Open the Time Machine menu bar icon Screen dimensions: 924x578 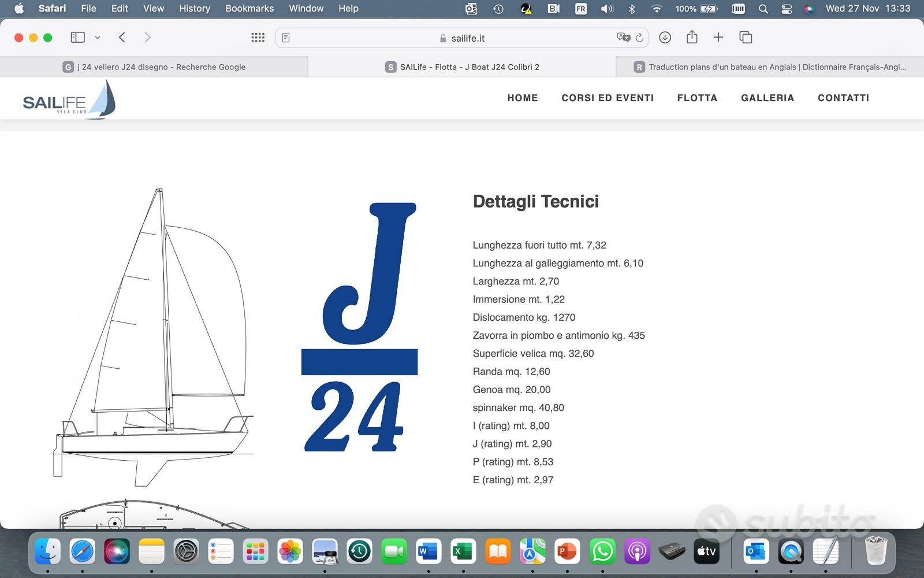[x=498, y=9]
